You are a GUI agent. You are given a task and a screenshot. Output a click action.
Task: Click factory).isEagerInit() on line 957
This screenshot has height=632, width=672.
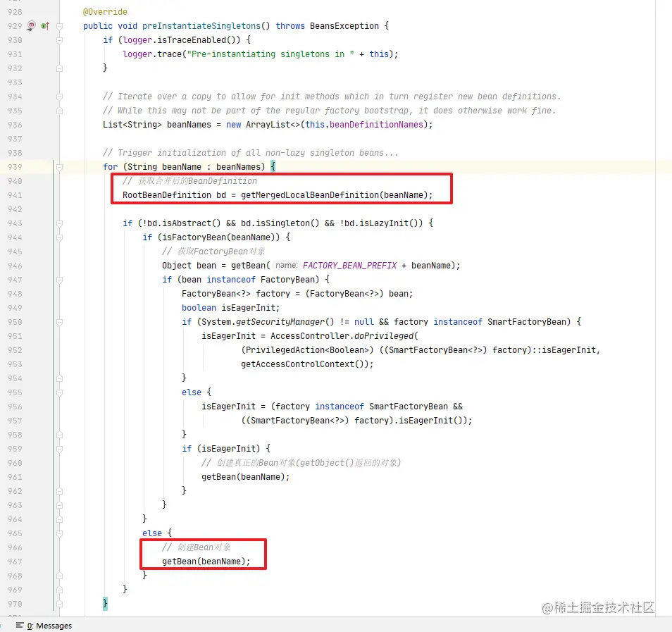pyautogui.click(x=411, y=421)
